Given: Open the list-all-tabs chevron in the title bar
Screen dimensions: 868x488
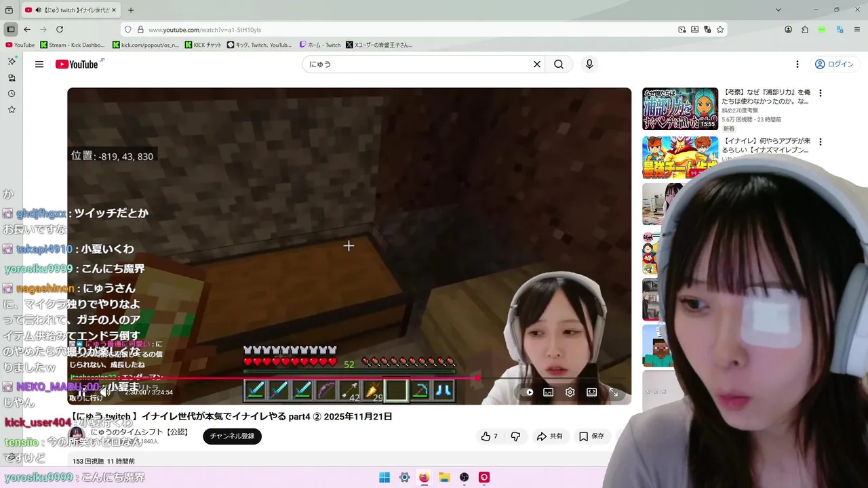Looking at the screenshot, I should [778, 10].
